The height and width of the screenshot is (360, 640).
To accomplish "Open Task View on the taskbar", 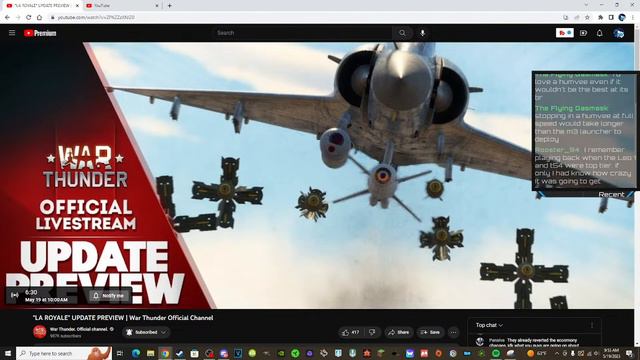I will click(x=120, y=353).
